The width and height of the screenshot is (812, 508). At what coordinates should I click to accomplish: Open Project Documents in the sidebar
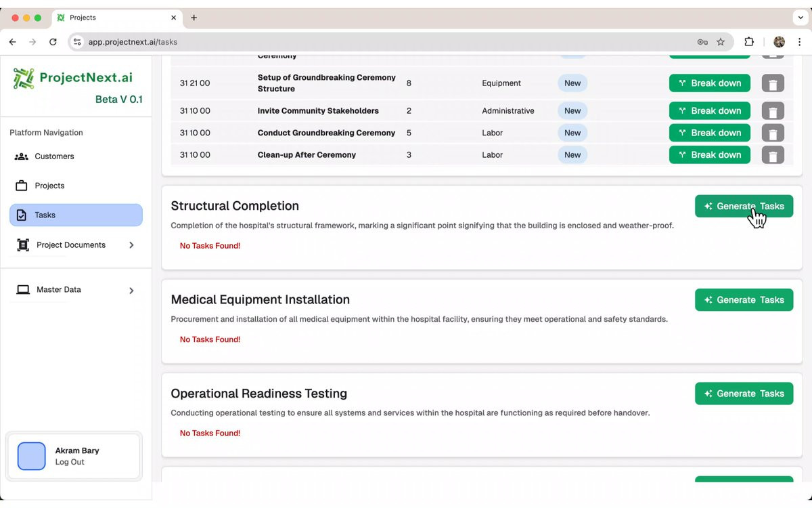tap(76, 245)
